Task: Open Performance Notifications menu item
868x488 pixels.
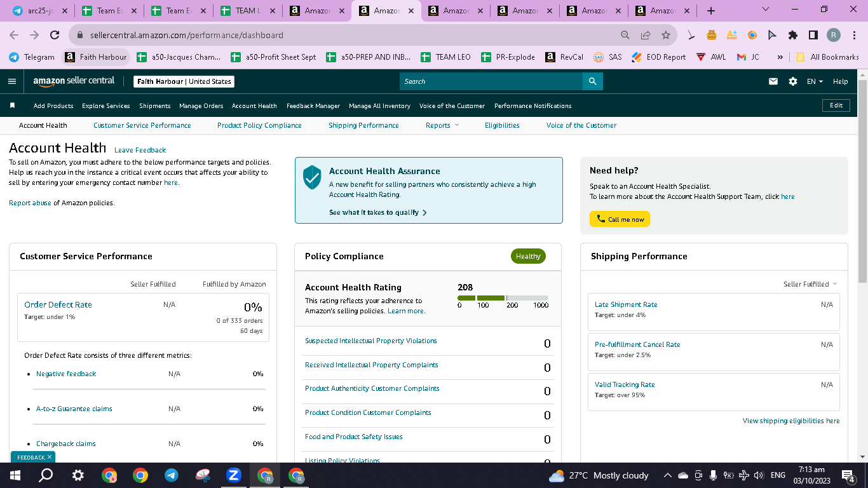Action: [533, 105]
